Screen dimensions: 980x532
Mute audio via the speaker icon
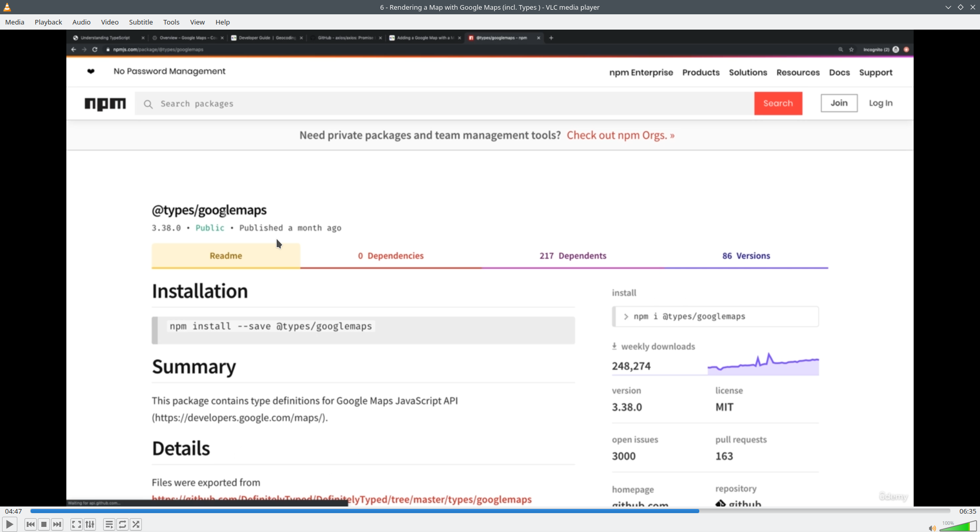point(932,528)
